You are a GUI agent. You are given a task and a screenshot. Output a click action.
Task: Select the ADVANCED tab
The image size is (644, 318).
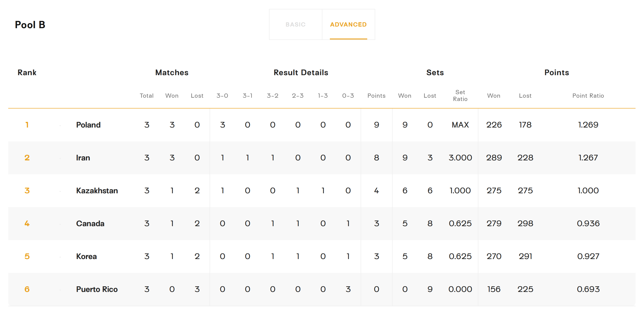348,24
